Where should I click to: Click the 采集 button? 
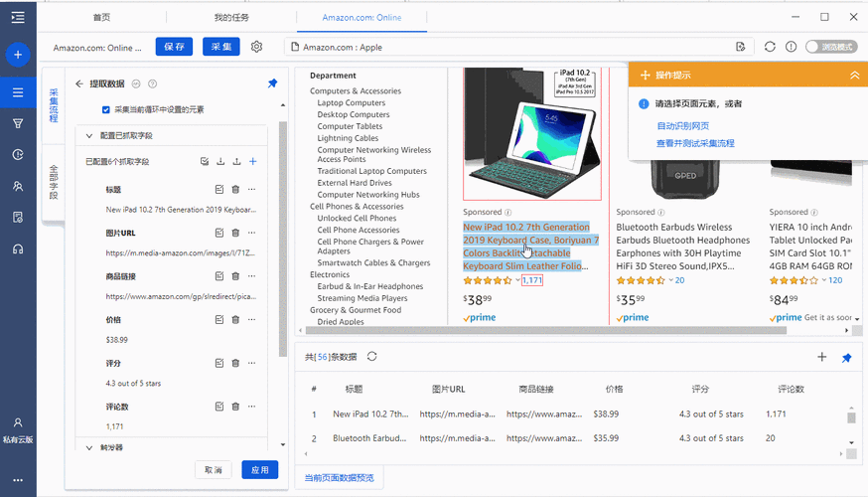[x=220, y=47]
